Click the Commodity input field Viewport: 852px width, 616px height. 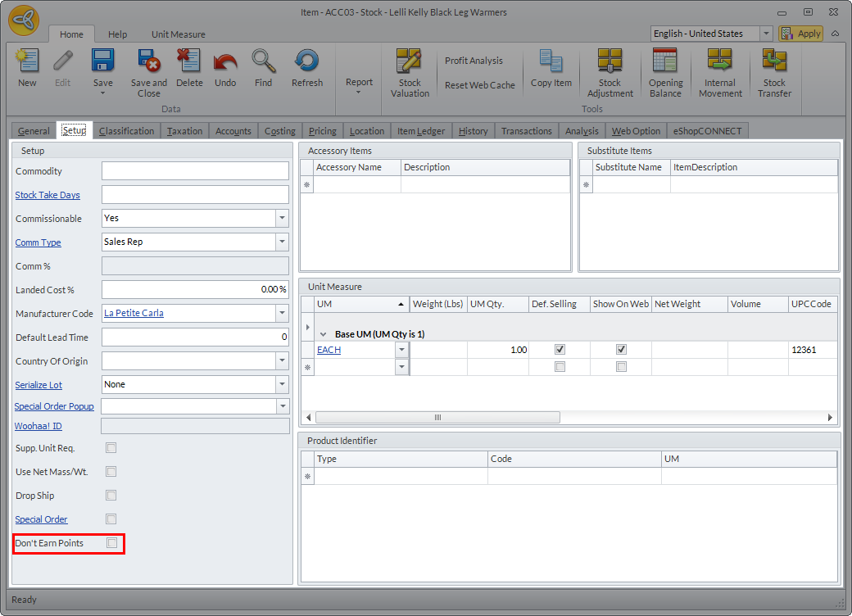pos(195,171)
